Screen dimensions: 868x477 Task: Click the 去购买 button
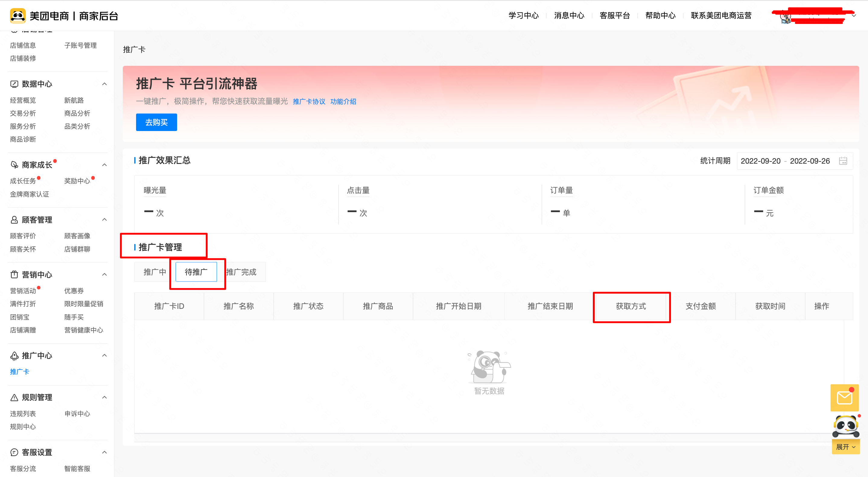[156, 122]
